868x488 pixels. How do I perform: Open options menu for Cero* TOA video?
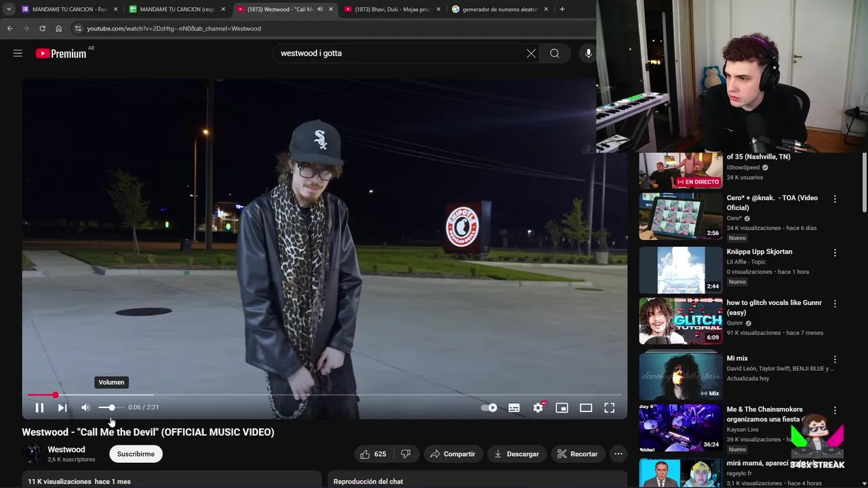coord(835,199)
